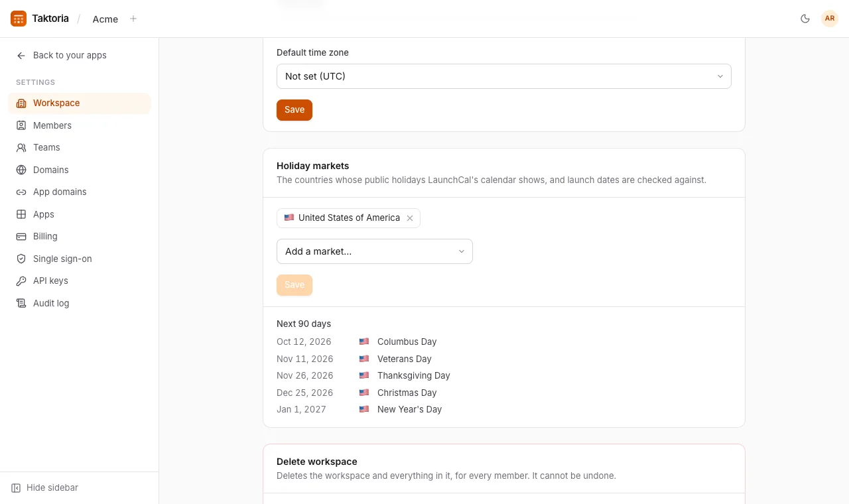Open the Teams settings page
Screen dimensions: 849x504
[80, 148]
